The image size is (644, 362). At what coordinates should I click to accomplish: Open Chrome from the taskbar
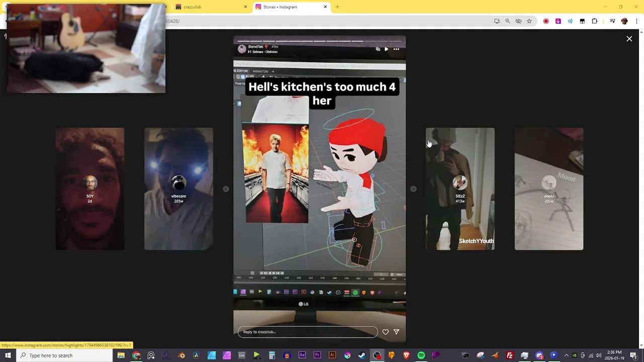136,355
